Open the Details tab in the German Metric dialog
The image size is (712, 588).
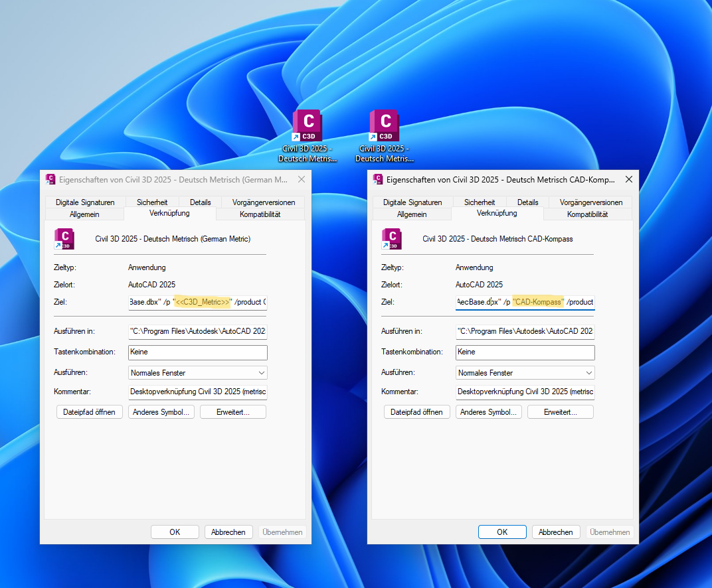(x=201, y=202)
